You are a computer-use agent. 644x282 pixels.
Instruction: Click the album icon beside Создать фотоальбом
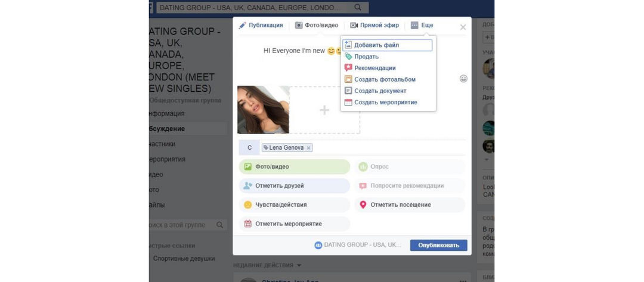coord(348,80)
